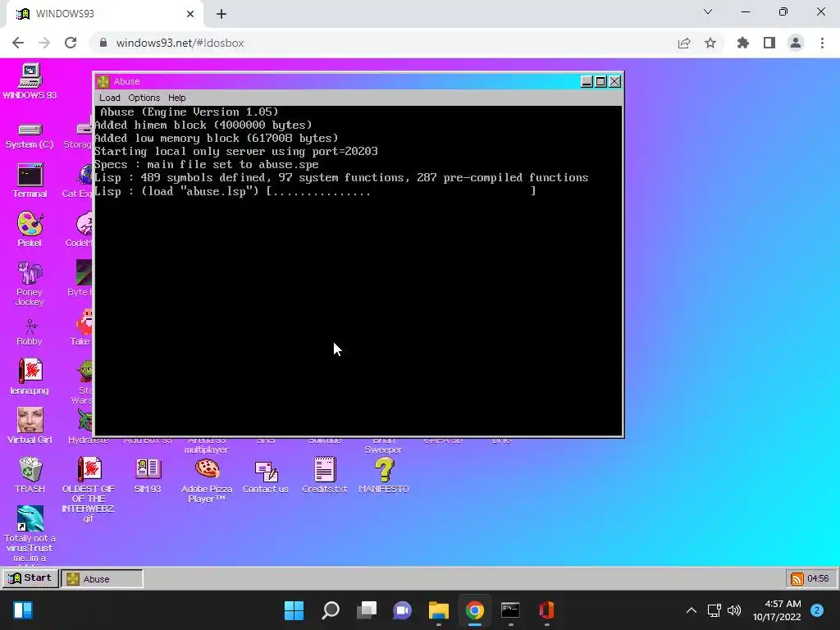Open the Chrome extensions puzzle icon
This screenshot has height=630, width=840.
click(743, 43)
